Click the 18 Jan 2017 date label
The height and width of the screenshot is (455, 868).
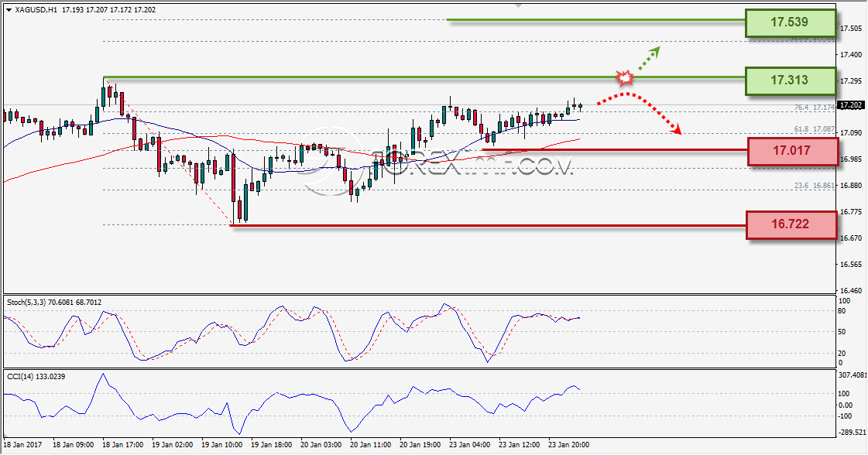tap(22, 444)
